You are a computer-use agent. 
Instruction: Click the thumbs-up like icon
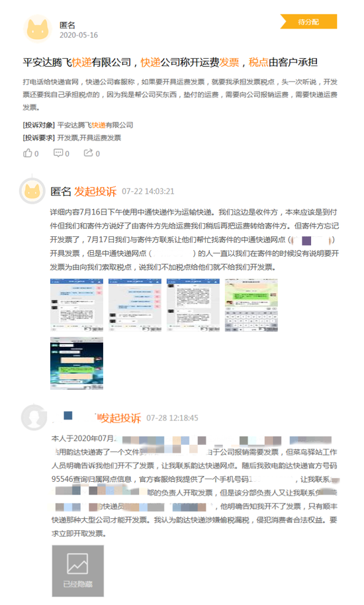(28, 153)
